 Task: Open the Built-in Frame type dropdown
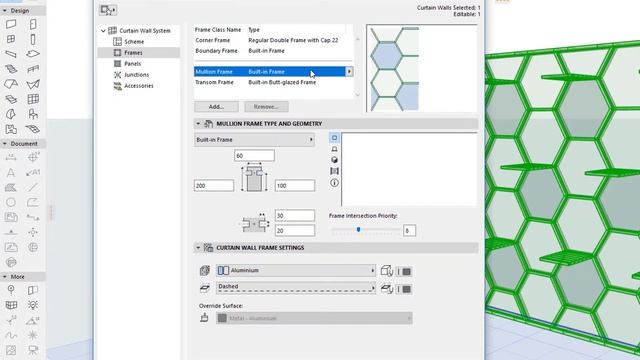click(x=254, y=140)
